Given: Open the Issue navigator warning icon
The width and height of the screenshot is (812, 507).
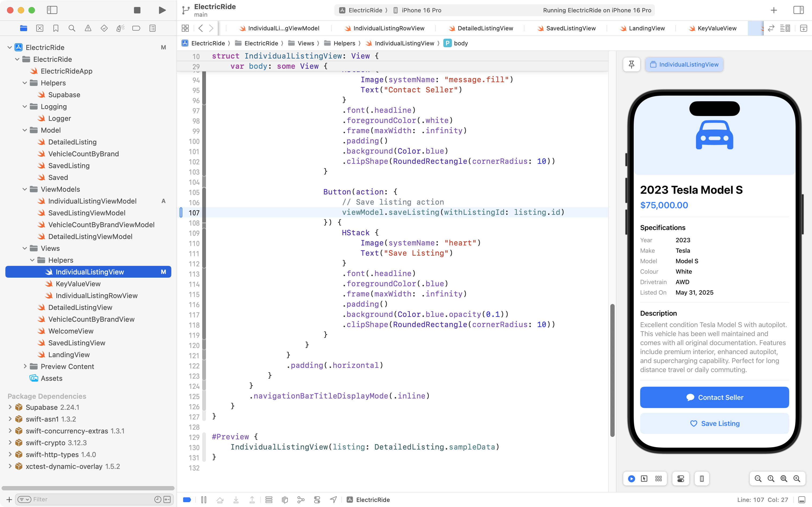Looking at the screenshot, I should tap(88, 28).
